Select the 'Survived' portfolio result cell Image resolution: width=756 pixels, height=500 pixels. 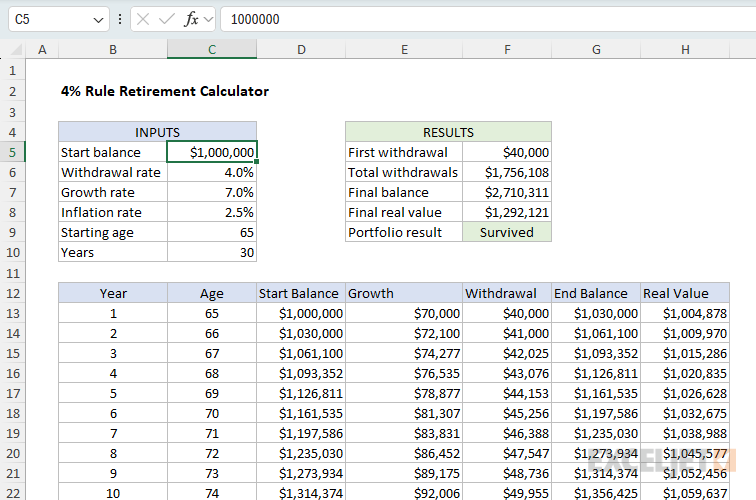click(507, 232)
